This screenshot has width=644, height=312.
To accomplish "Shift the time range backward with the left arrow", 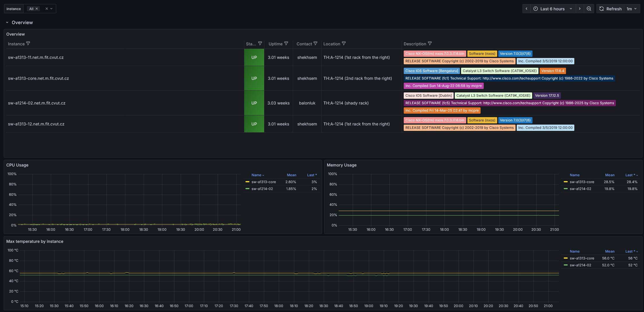I will coord(526,9).
